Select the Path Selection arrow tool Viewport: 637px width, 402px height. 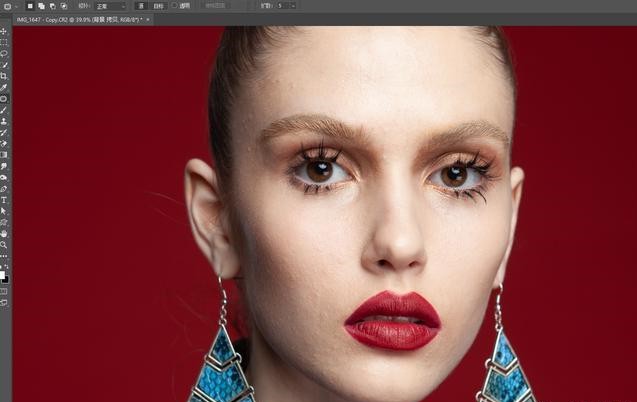pyautogui.click(x=4, y=211)
